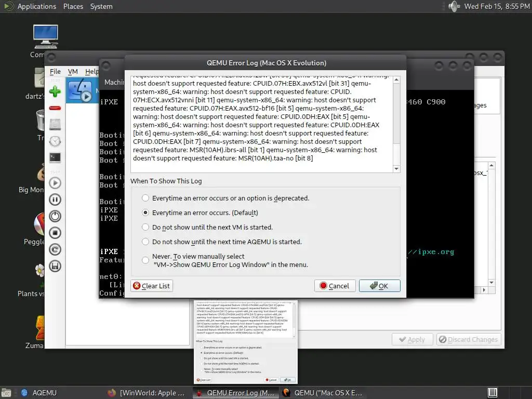Open the Big Money desktop icon
This screenshot has width=532, height=399.
pyautogui.click(x=41, y=173)
